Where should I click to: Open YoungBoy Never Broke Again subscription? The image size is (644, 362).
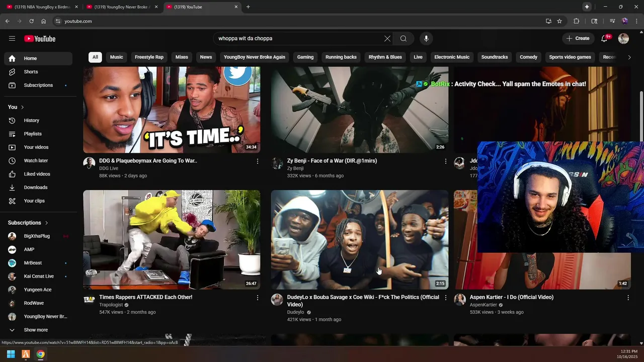click(x=38, y=317)
